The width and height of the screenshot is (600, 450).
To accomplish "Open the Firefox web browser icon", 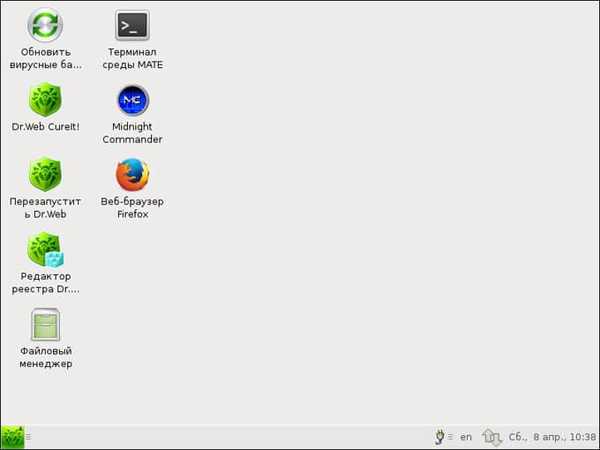I will click(x=132, y=175).
